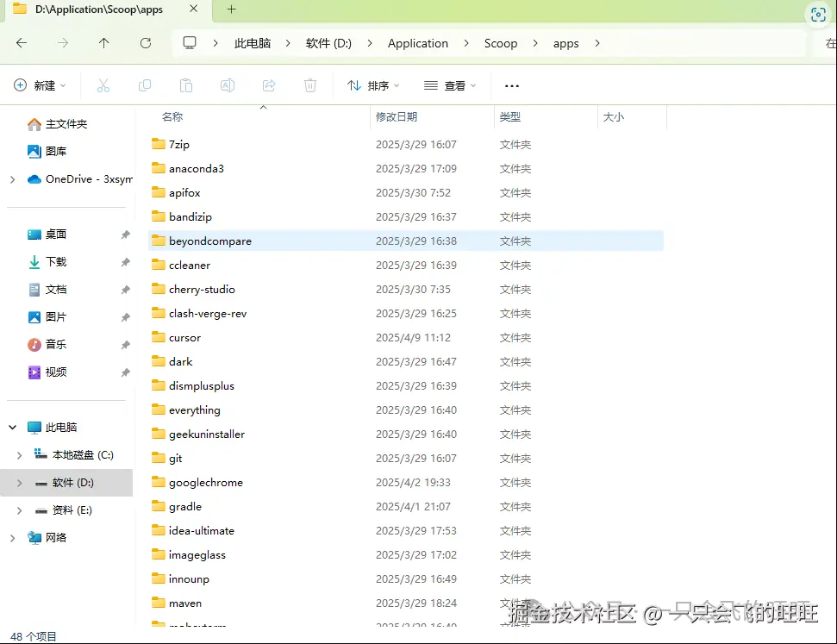The width and height of the screenshot is (837, 644).
Task: Click the Share icon in the toolbar
Action: pos(268,85)
